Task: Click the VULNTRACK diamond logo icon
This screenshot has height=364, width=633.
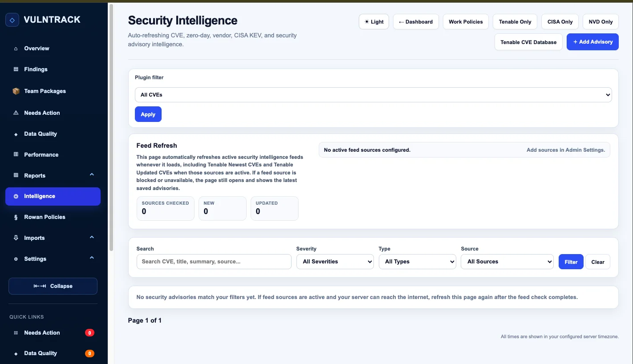Action: coord(12,20)
